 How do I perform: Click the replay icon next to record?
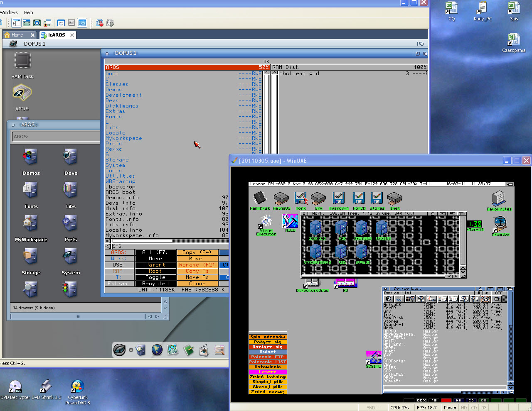pos(110,23)
